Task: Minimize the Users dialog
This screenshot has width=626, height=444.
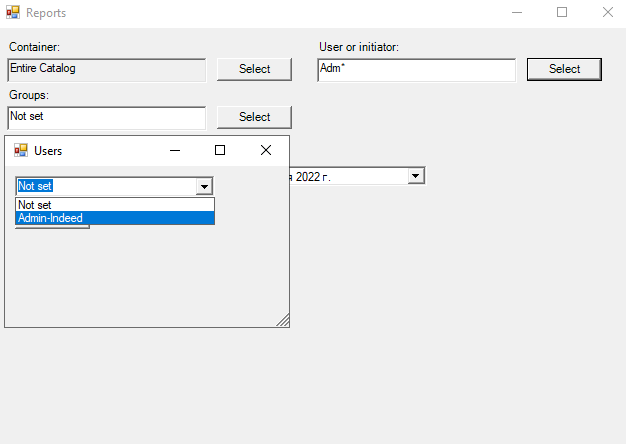Action: click(x=175, y=150)
